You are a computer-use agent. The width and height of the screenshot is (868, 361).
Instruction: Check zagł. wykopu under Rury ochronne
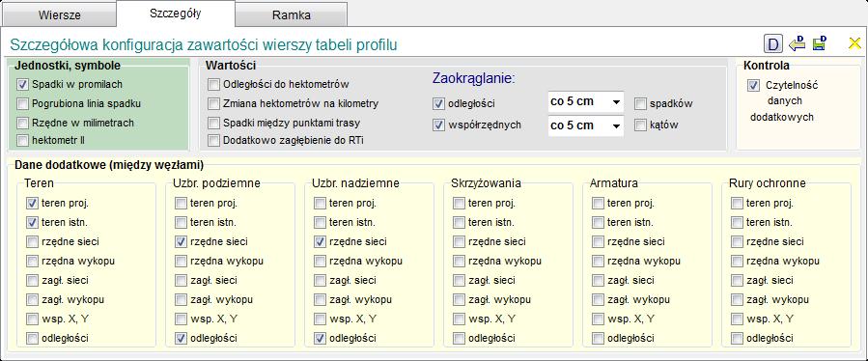click(x=737, y=299)
